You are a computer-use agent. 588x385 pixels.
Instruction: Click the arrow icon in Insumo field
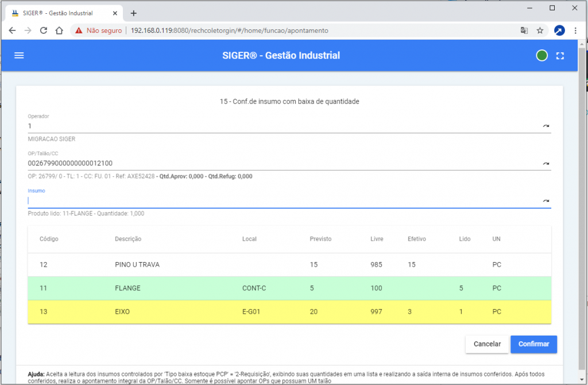click(546, 201)
